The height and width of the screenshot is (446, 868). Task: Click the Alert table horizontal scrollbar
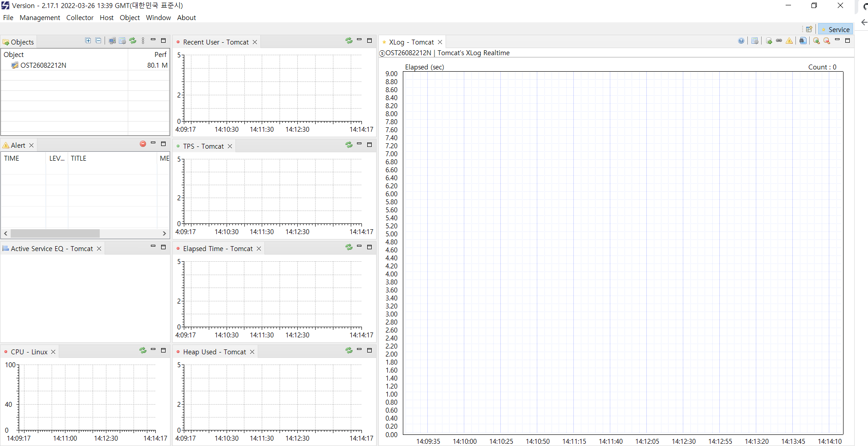point(55,233)
